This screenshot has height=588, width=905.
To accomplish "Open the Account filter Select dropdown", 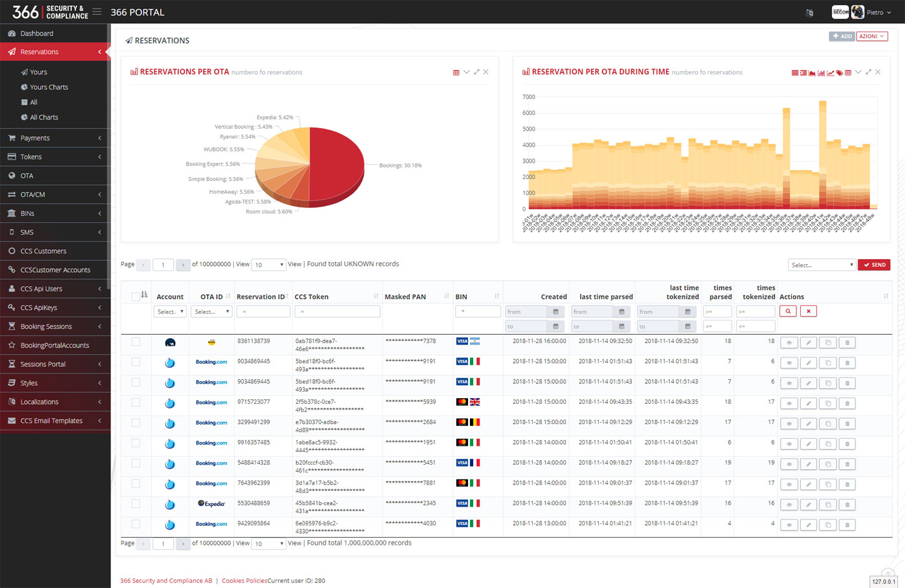I will tap(171, 311).
